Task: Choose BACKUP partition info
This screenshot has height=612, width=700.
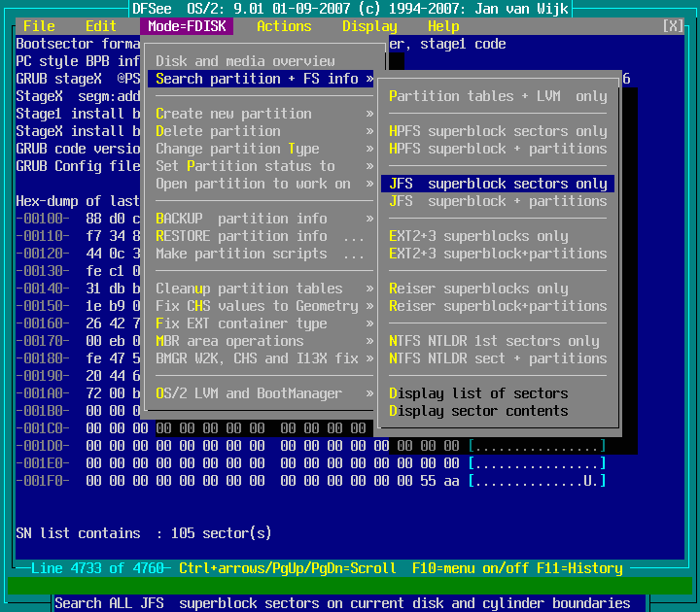Action: 241,219
